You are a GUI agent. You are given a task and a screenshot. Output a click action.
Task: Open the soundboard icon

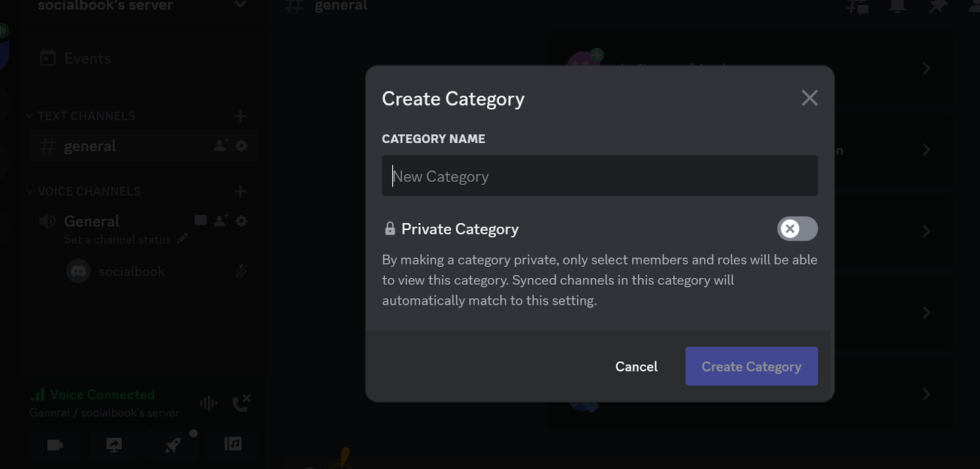coord(233,444)
